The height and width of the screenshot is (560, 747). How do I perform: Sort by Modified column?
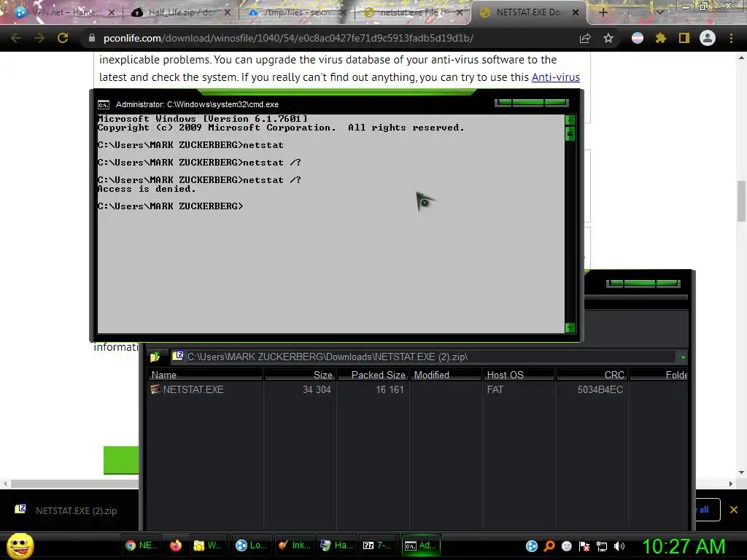[446, 375]
